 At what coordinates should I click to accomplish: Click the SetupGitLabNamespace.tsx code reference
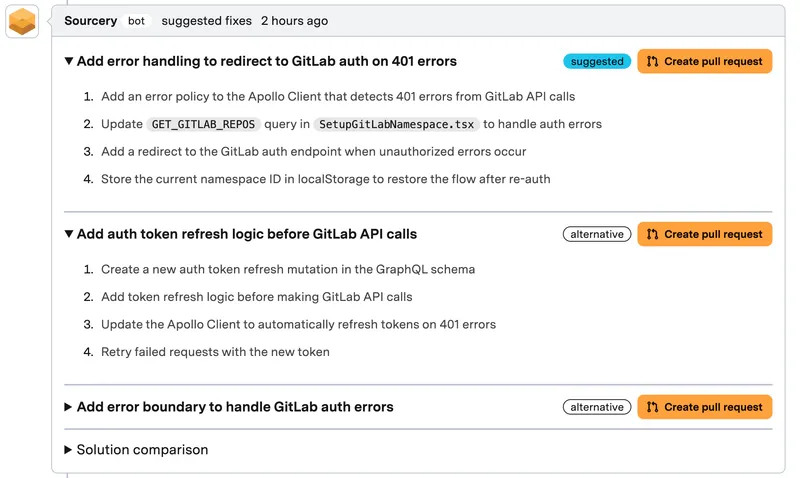click(x=396, y=124)
